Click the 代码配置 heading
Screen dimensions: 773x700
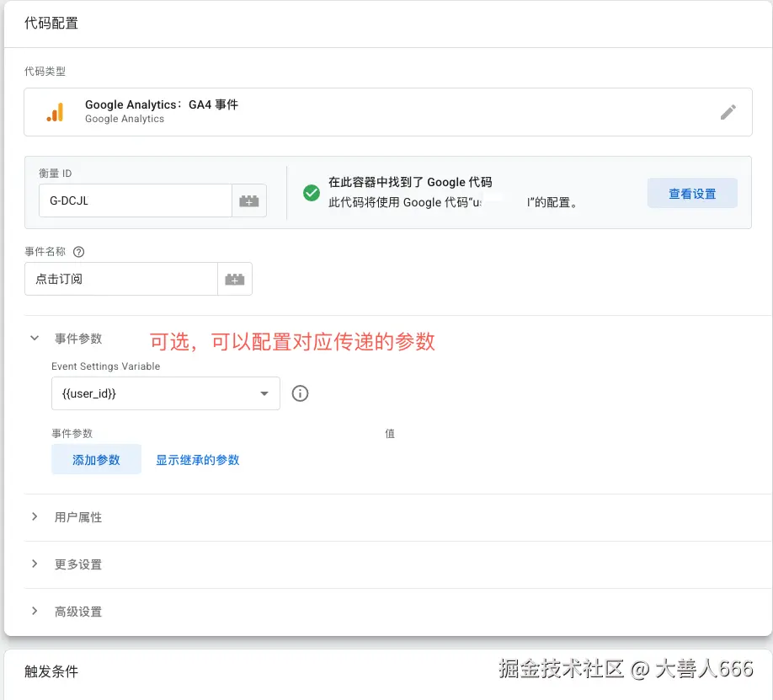[51, 24]
